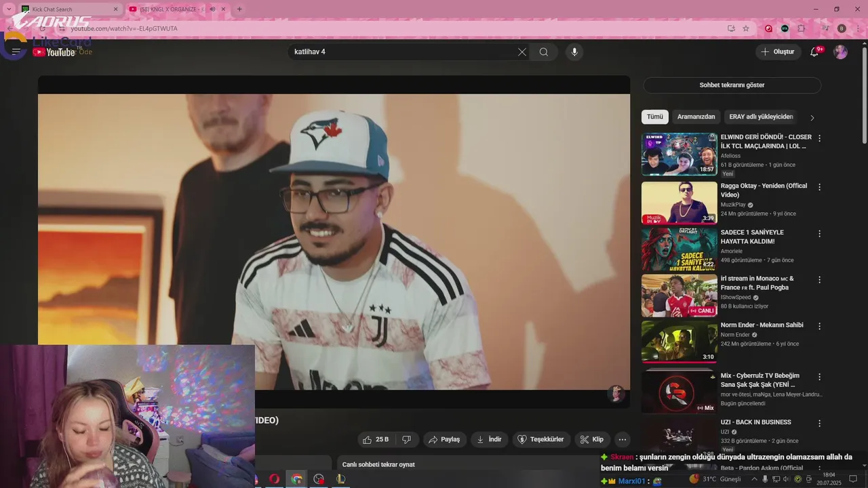This screenshot has width=868, height=488.
Task: Send a Super Thanks via Teşekkürler
Action: click(x=541, y=439)
